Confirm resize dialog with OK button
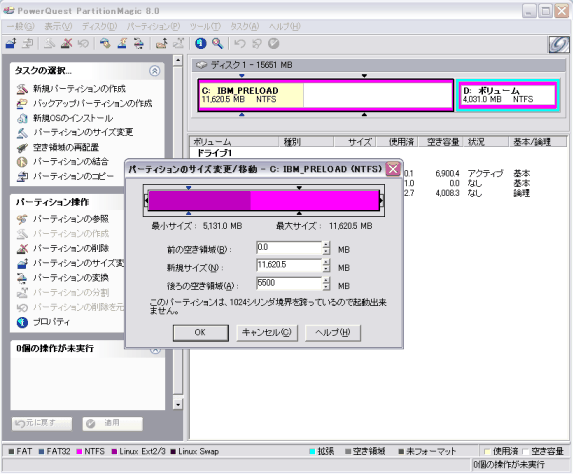The height and width of the screenshot is (474, 573). 201,333
